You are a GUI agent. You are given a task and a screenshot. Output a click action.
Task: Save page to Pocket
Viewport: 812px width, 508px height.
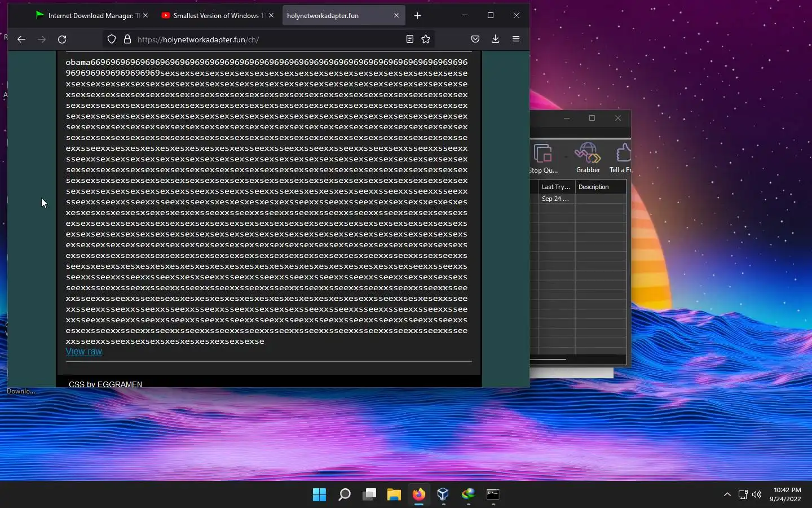[x=475, y=39]
